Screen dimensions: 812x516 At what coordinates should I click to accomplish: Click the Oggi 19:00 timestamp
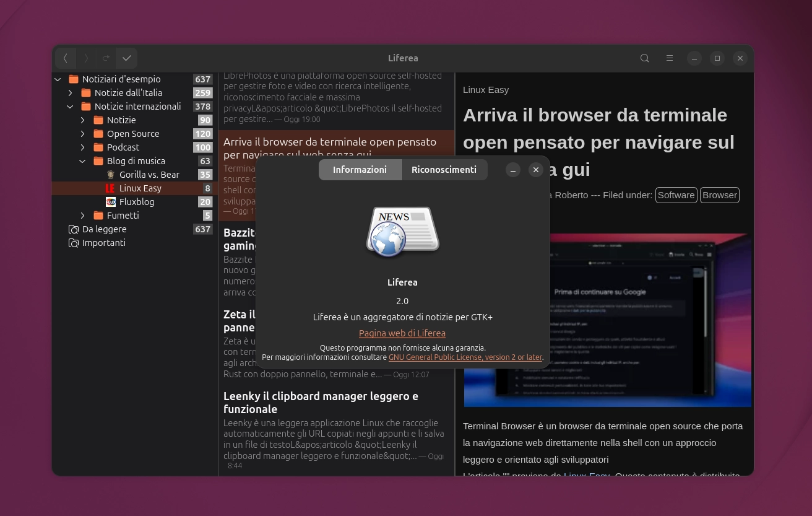[x=302, y=120]
